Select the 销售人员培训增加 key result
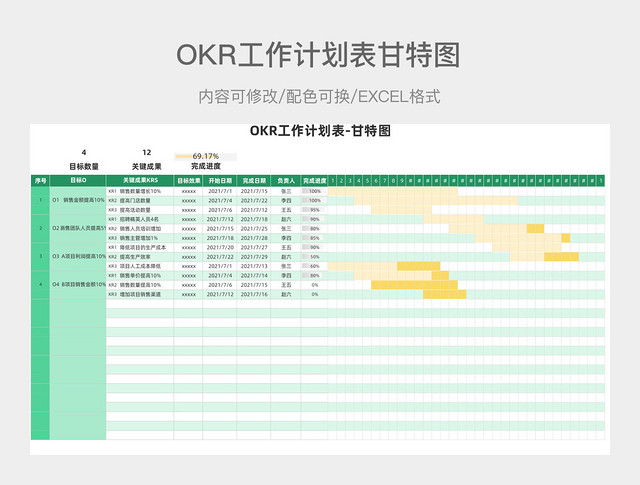The image size is (640, 485). coord(140,229)
